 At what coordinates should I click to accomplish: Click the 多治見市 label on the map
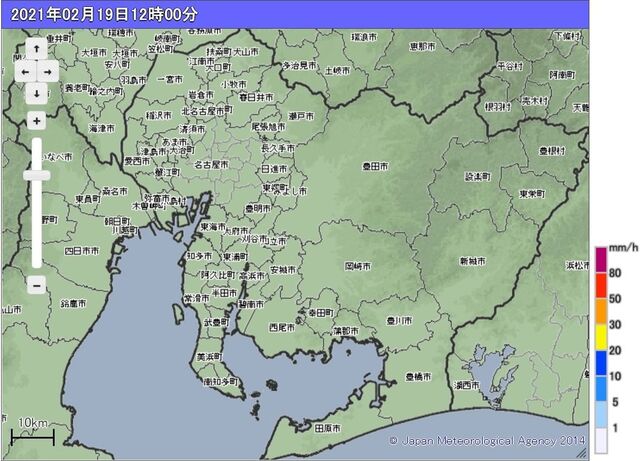point(300,65)
